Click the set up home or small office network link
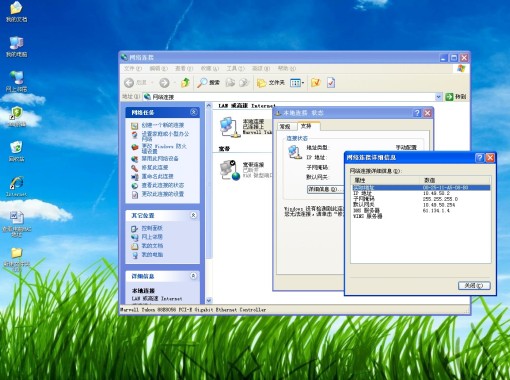This screenshot has width=510, height=380. [165, 136]
